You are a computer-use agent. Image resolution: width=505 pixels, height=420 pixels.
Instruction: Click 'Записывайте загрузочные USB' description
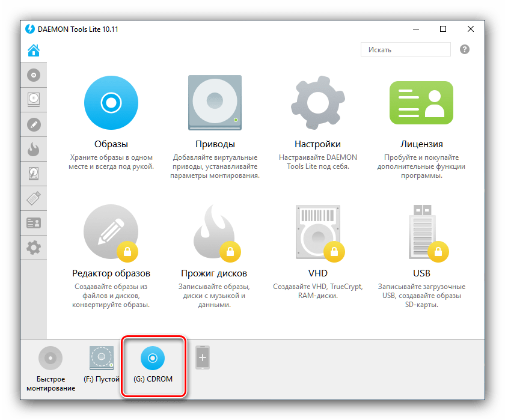[421, 296]
